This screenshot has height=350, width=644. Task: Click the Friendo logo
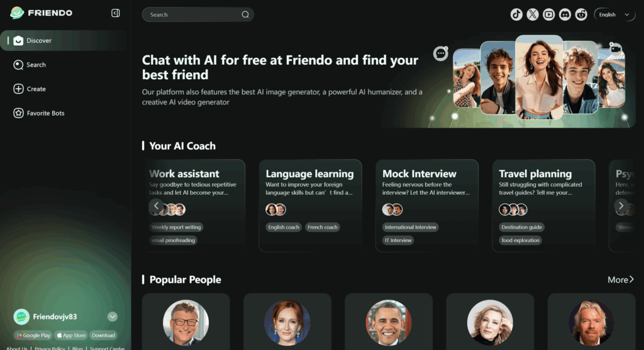[41, 13]
